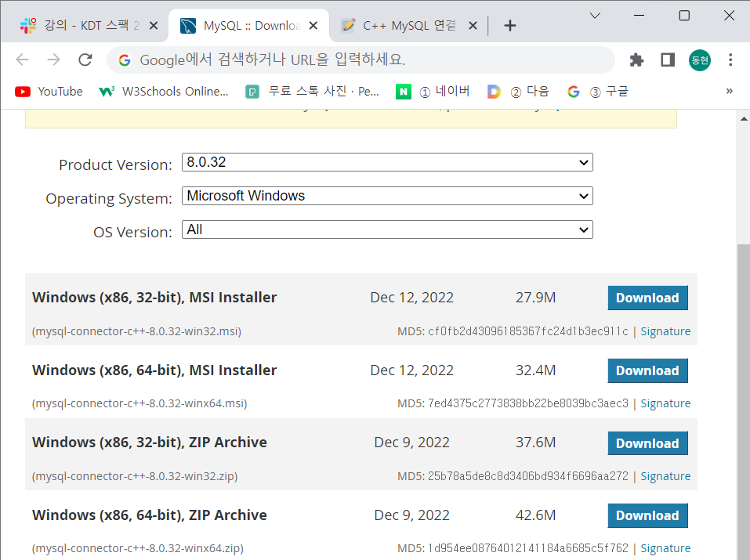Image resolution: width=750 pixels, height=560 pixels.
Task: Open the tab search chevron
Action: [x=595, y=16]
